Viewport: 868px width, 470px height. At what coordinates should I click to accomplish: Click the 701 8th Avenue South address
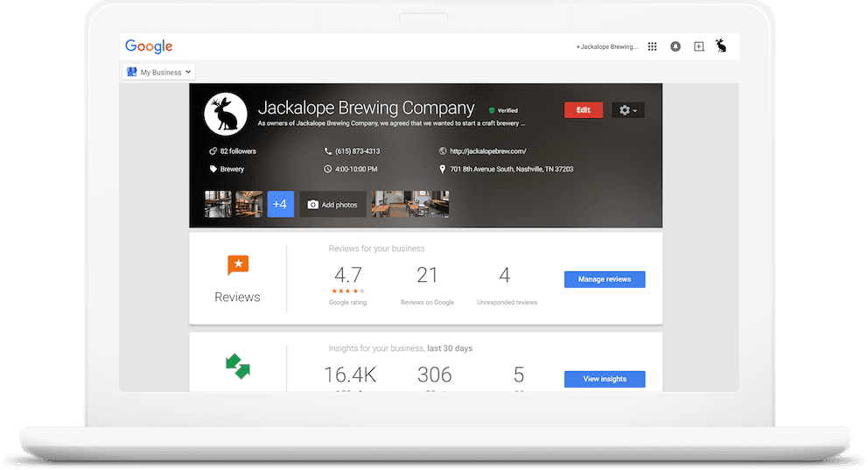512,170
